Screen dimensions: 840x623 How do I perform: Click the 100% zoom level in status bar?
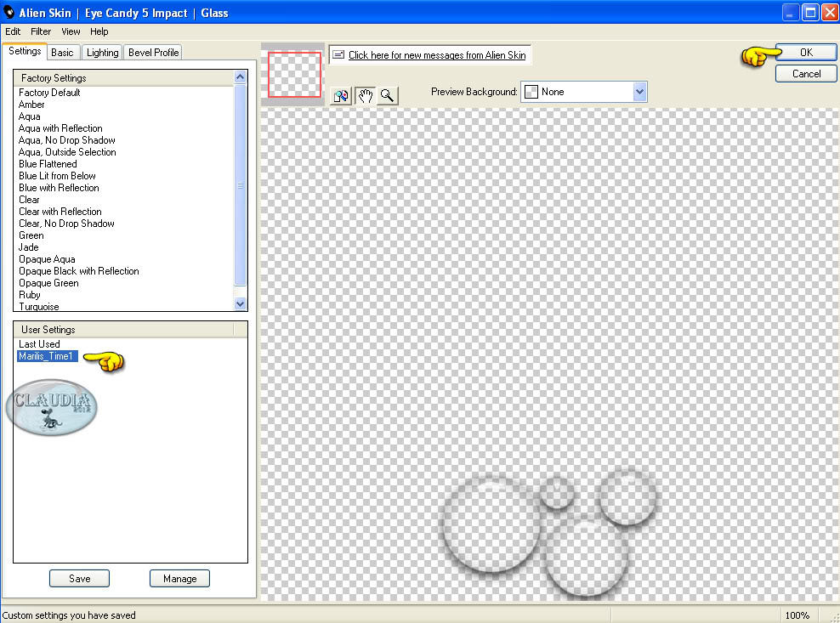click(797, 615)
